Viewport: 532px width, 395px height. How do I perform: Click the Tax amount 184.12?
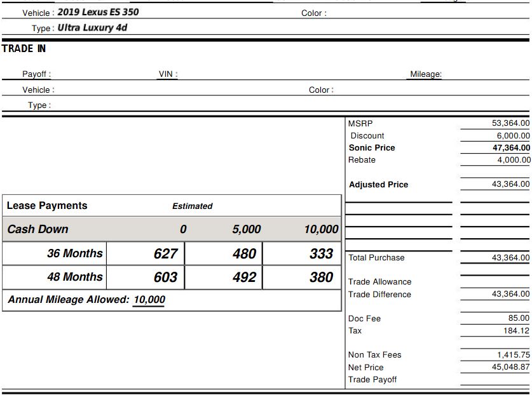[x=516, y=331]
